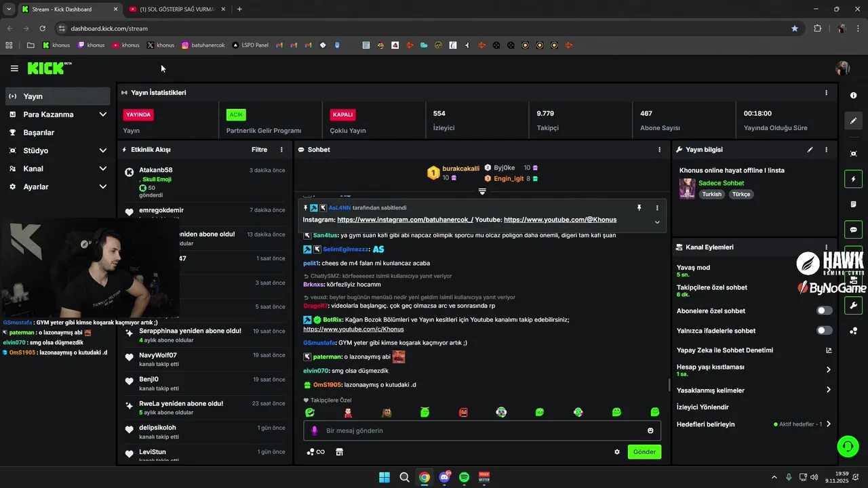
Task: Open the batuhanercok Instagram bookmark
Action: (x=203, y=45)
